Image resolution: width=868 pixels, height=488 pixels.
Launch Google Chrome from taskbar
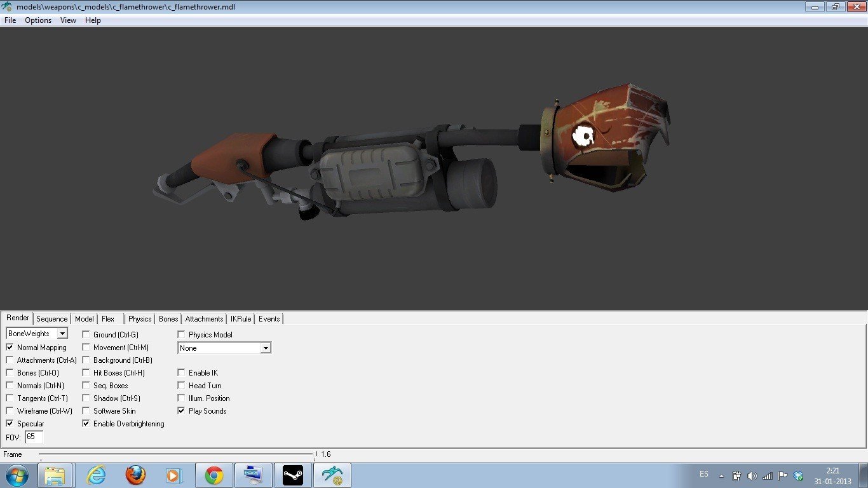[x=214, y=475]
